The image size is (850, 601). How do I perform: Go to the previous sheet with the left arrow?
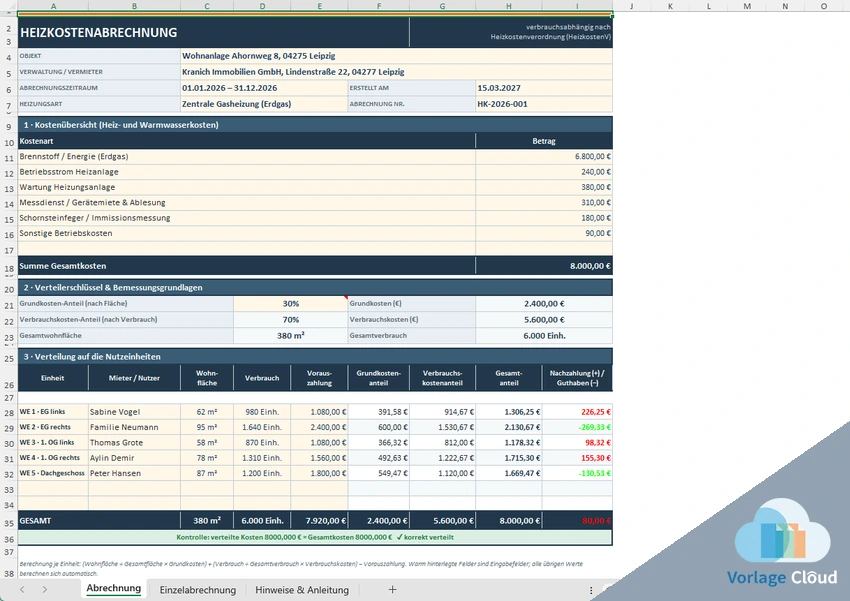click(22, 589)
